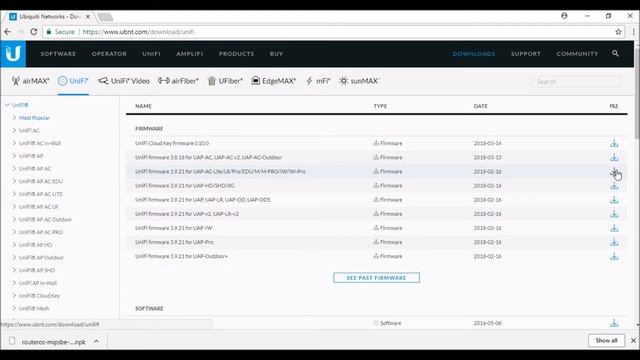Open UNIFI in top navigation

(151, 54)
